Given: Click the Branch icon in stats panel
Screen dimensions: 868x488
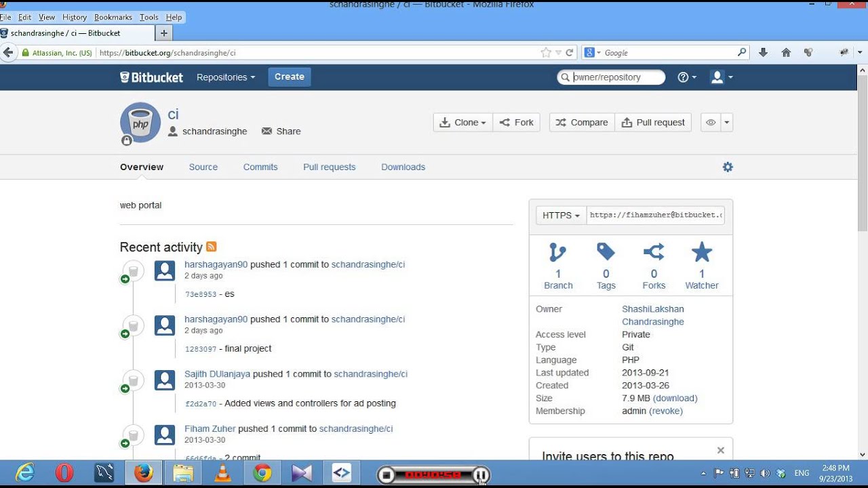Looking at the screenshot, I should pyautogui.click(x=558, y=253).
